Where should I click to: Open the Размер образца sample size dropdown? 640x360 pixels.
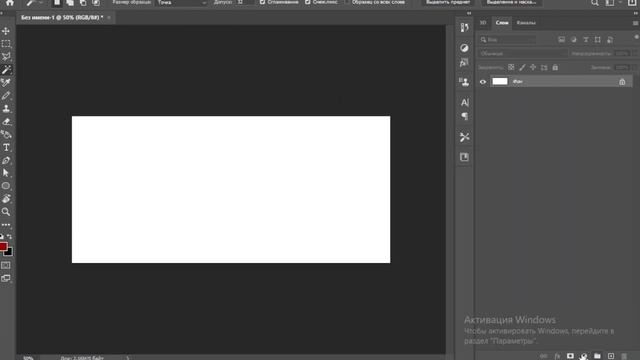182,2
